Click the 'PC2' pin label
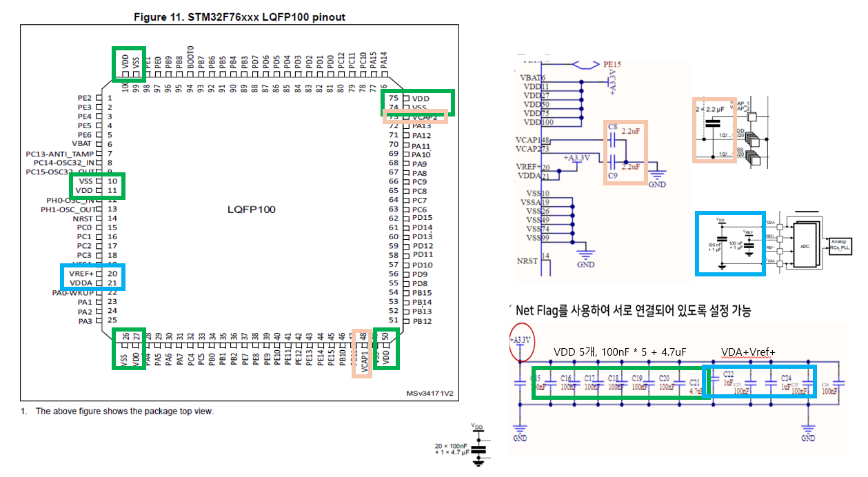 coord(85,245)
